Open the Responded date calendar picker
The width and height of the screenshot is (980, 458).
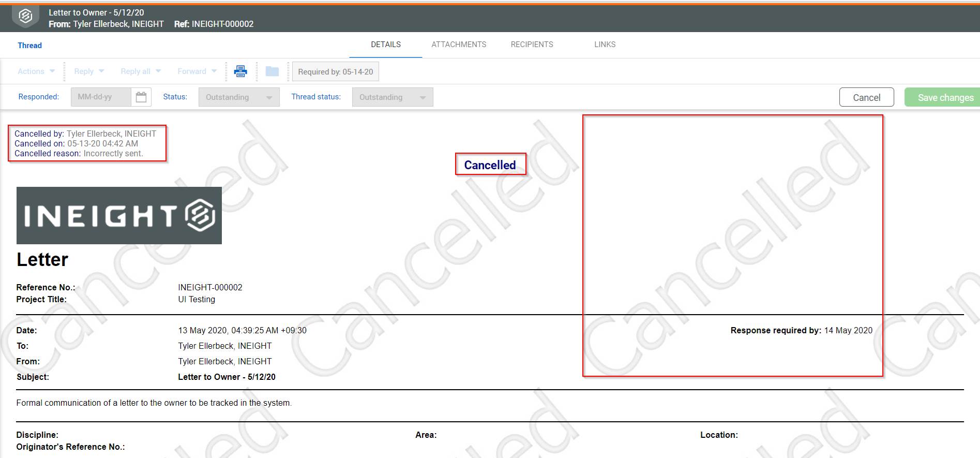141,97
